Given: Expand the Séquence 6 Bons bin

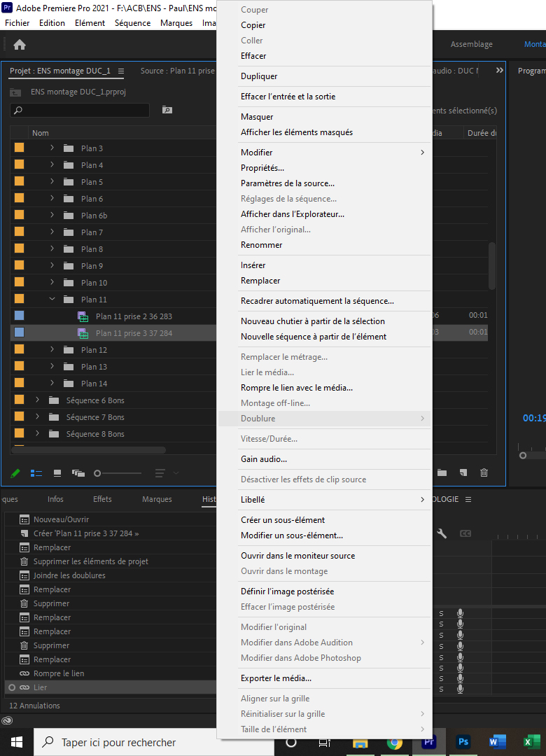Looking at the screenshot, I should tap(38, 400).
